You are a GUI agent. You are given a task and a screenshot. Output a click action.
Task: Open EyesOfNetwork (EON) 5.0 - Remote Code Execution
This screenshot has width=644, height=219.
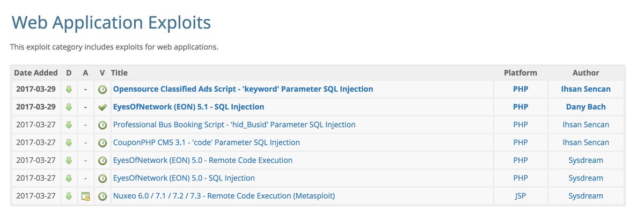tap(202, 160)
